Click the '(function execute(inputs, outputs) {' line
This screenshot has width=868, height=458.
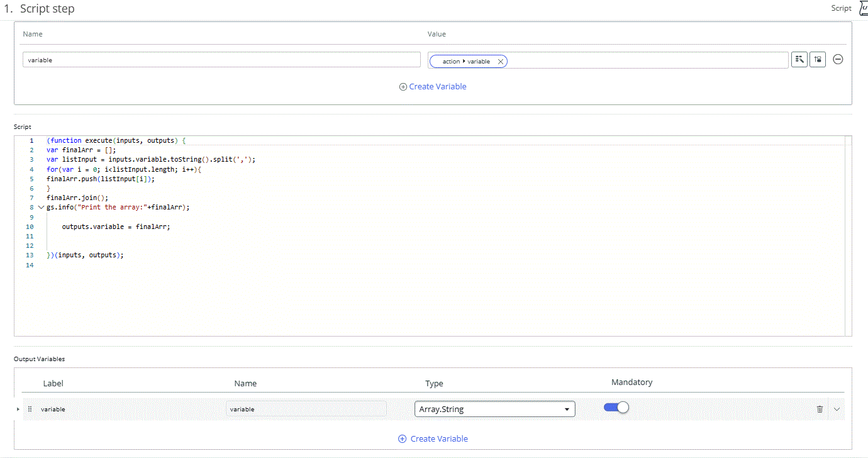[116, 140]
